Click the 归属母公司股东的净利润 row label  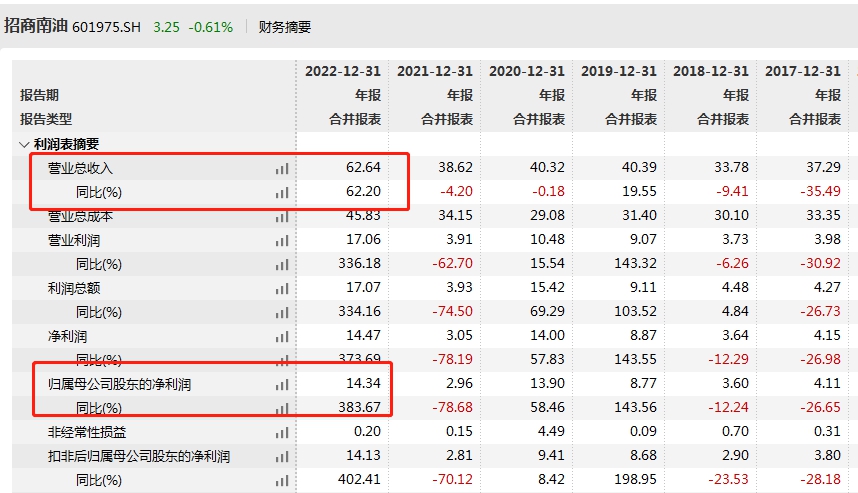click(119, 385)
